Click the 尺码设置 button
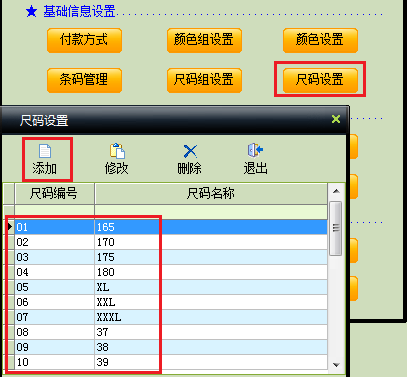 [x=320, y=80]
